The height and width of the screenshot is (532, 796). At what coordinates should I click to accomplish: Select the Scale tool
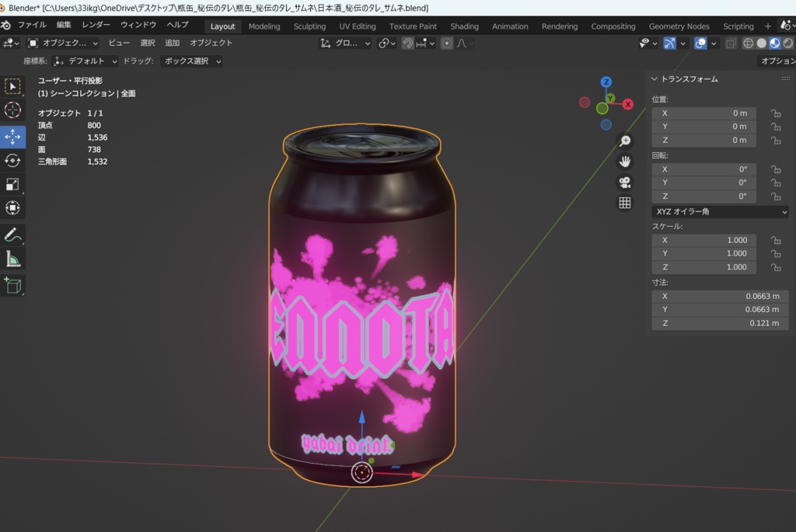coord(12,185)
